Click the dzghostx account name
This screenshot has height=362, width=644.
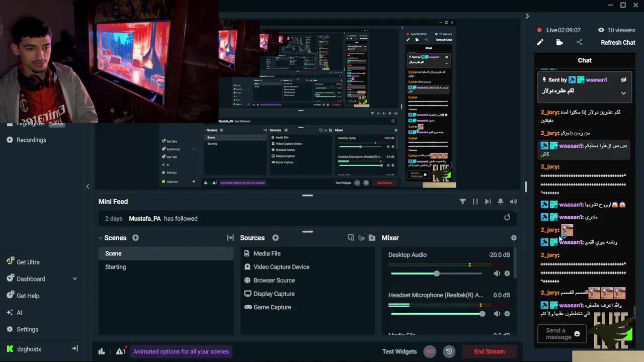[29, 349]
